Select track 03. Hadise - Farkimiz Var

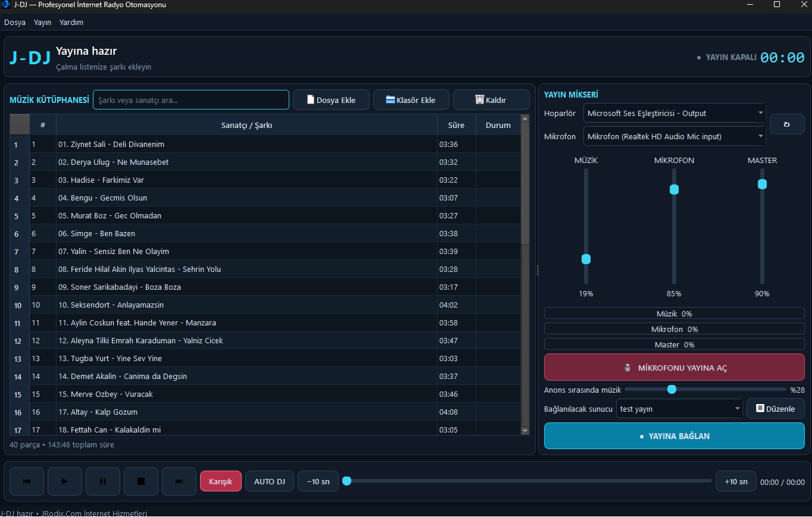pyautogui.click(x=246, y=180)
